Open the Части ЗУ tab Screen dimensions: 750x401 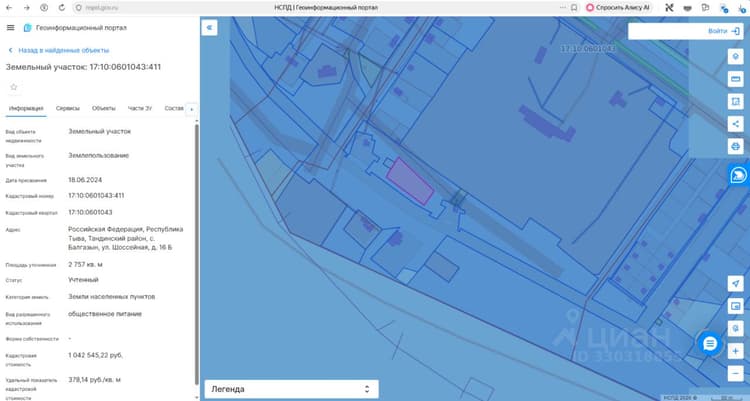coord(140,109)
